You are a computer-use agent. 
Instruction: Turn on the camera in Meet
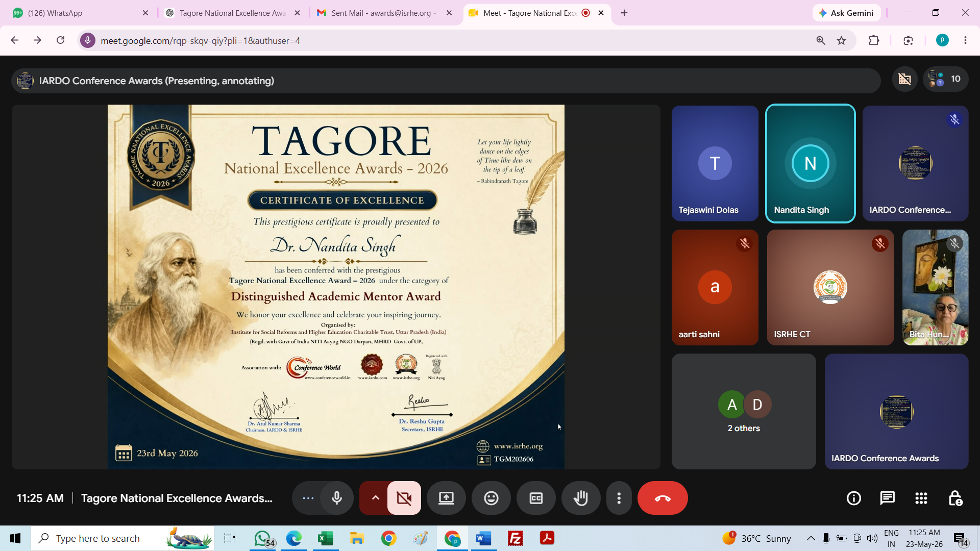click(404, 498)
